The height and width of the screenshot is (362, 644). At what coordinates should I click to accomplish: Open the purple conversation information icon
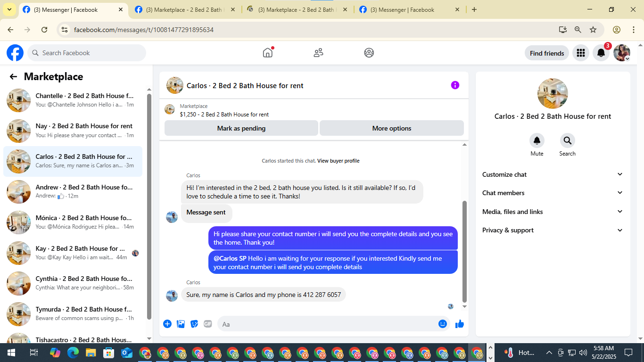click(x=455, y=85)
